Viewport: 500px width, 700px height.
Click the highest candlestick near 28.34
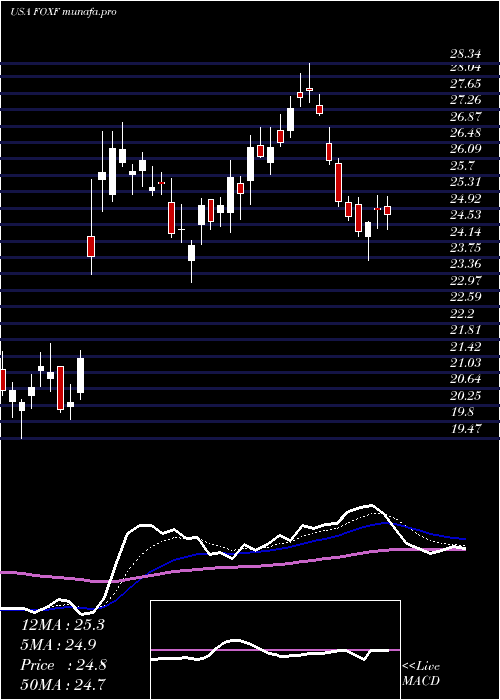309,83
